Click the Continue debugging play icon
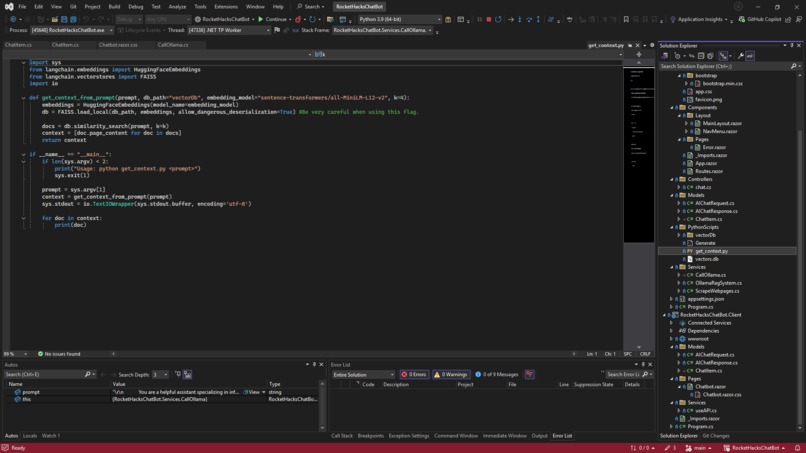This screenshot has height=453, width=806. tap(261, 19)
